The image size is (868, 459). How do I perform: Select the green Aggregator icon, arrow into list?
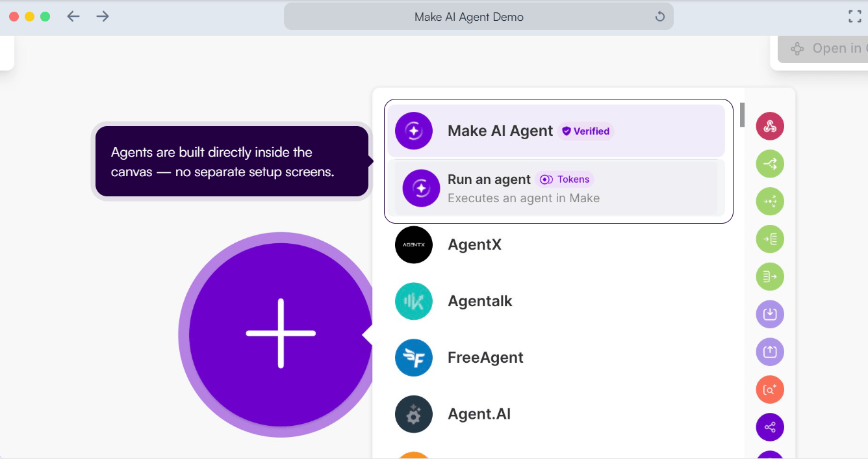[770, 239]
